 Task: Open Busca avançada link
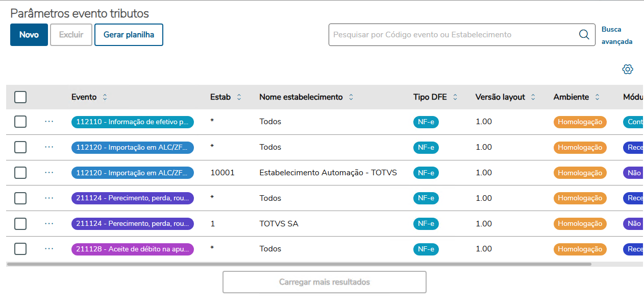tap(616, 35)
